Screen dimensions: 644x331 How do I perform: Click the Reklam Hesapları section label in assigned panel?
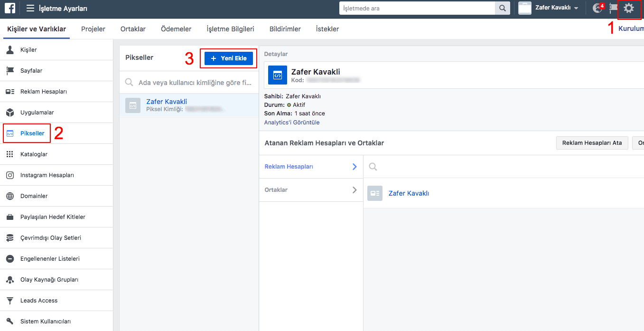pyautogui.click(x=289, y=167)
